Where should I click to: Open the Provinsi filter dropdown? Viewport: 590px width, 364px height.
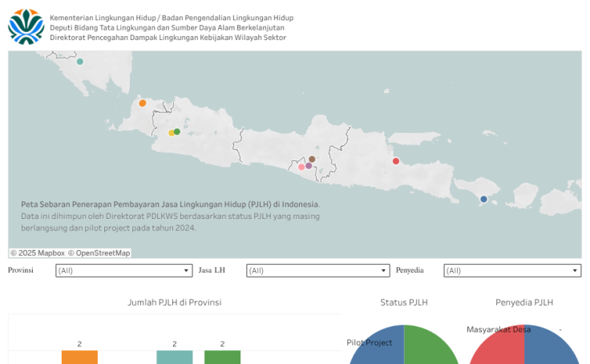(123, 271)
